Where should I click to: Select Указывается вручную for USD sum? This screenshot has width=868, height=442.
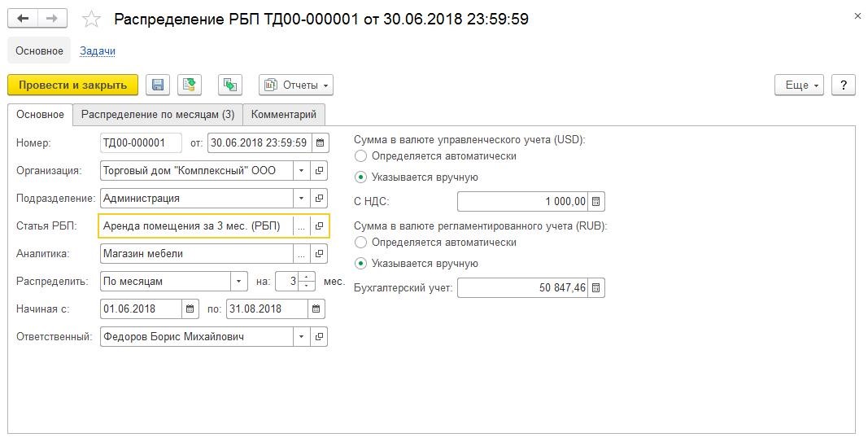click(360, 177)
